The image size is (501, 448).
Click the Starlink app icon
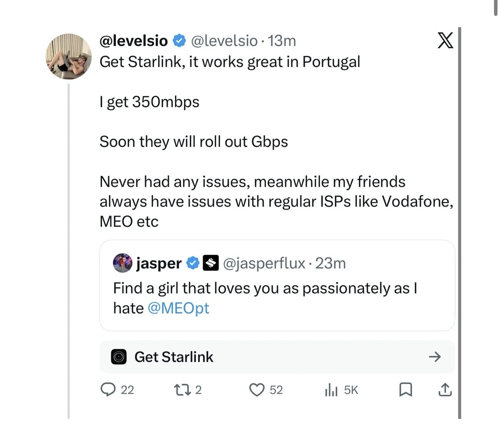tap(119, 357)
